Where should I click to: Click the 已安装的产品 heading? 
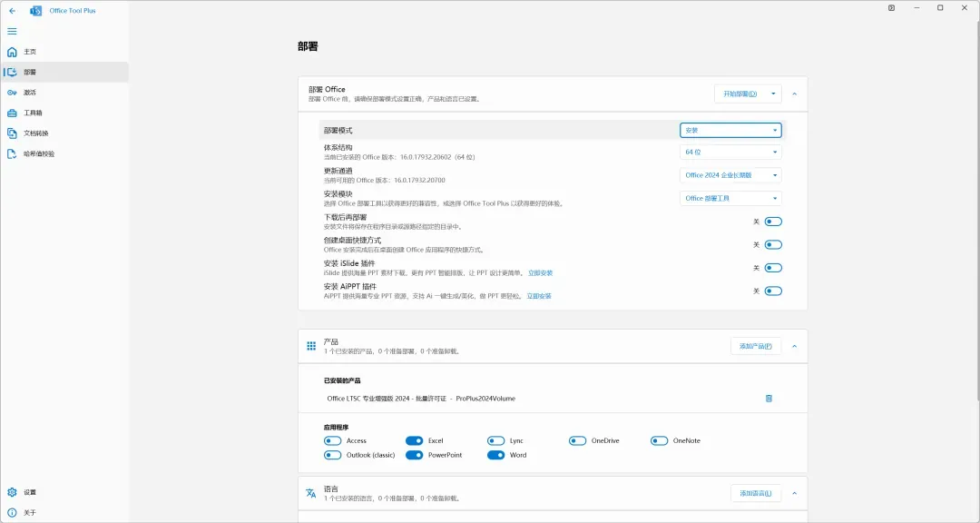pos(342,380)
